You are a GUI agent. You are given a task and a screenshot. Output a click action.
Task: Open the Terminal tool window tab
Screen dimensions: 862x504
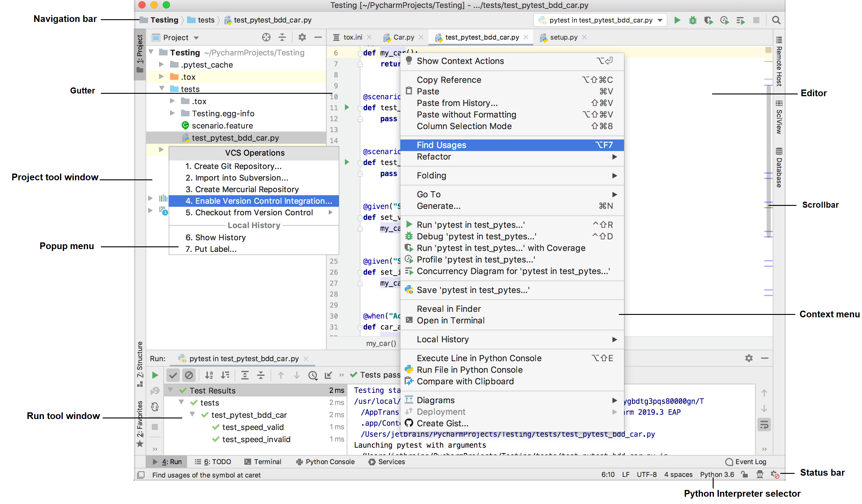click(x=263, y=462)
